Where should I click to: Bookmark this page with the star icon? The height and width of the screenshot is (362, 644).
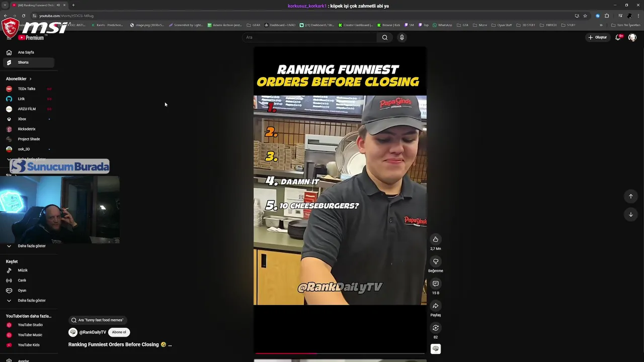coord(585,16)
